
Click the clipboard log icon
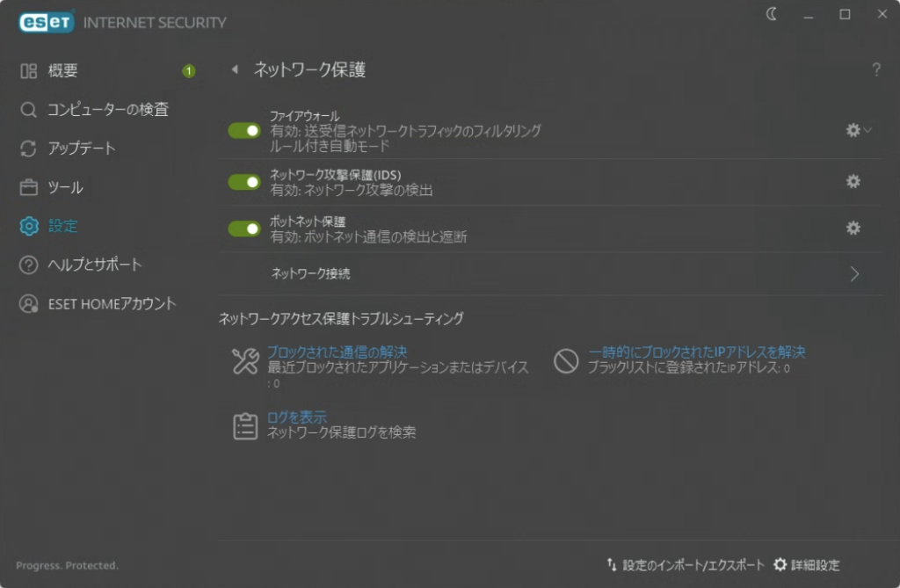click(244, 425)
